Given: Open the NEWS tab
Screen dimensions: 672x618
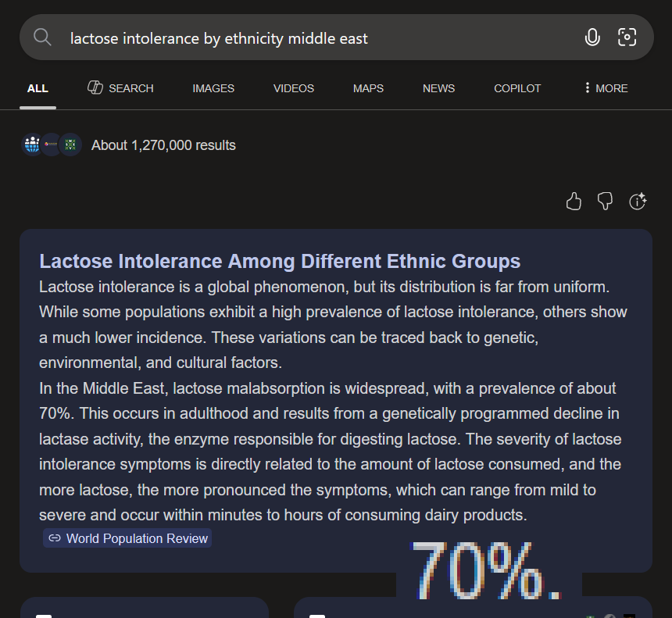Looking at the screenshot, I should click(438, 88).
